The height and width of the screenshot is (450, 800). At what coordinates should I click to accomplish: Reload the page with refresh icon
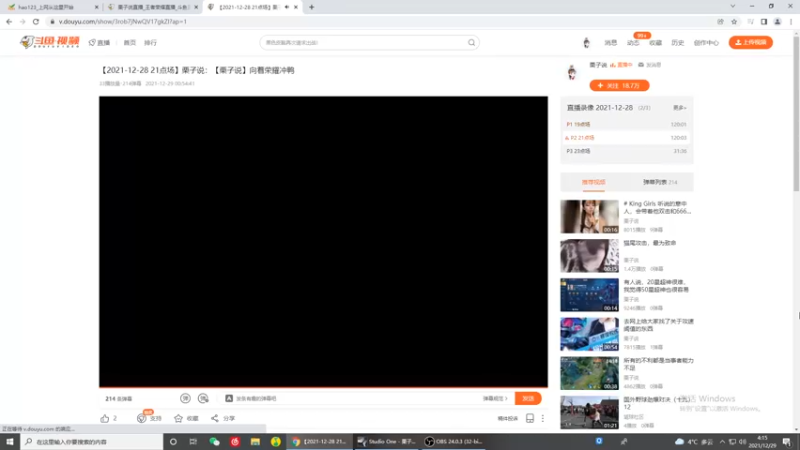36,21
